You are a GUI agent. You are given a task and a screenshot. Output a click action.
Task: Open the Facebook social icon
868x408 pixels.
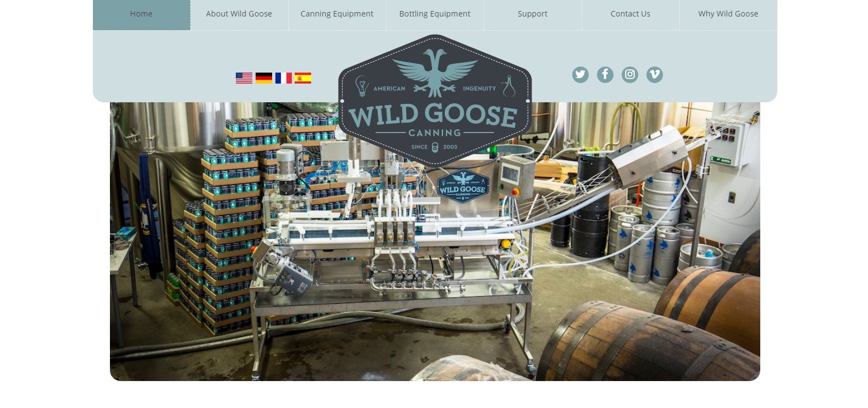click(x=605, y=75)
